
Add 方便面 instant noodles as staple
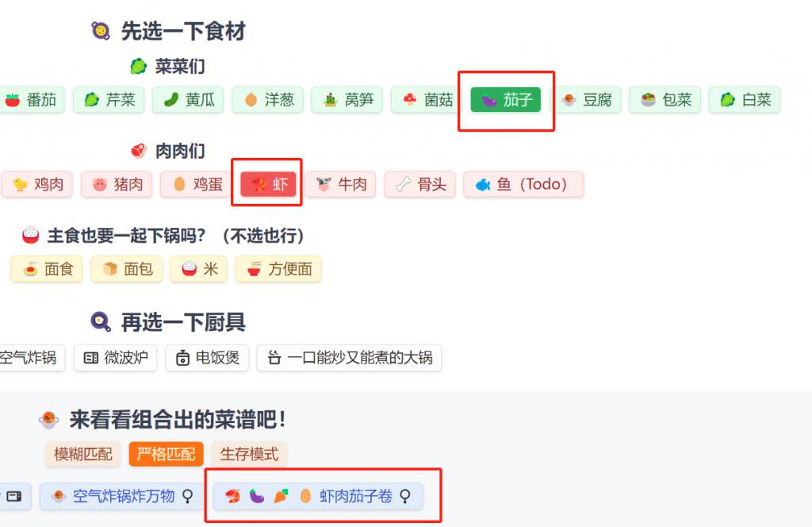click(x=278, y=269)
